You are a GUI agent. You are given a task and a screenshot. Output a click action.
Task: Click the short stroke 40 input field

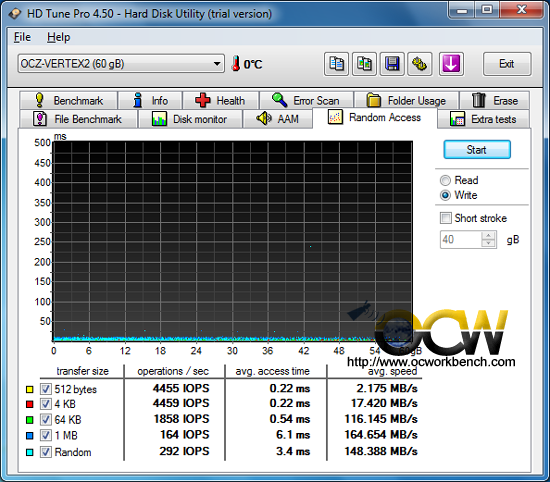(461, 240)
